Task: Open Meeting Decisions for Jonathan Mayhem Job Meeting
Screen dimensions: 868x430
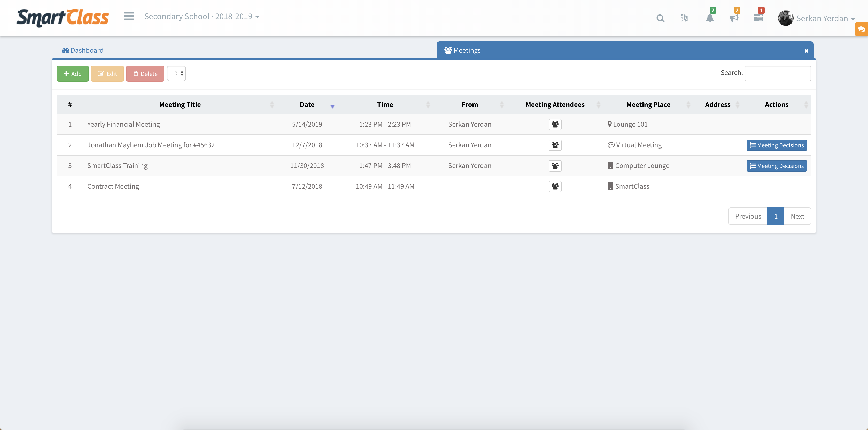Action: pyautogui.click(x=776, y=145)
